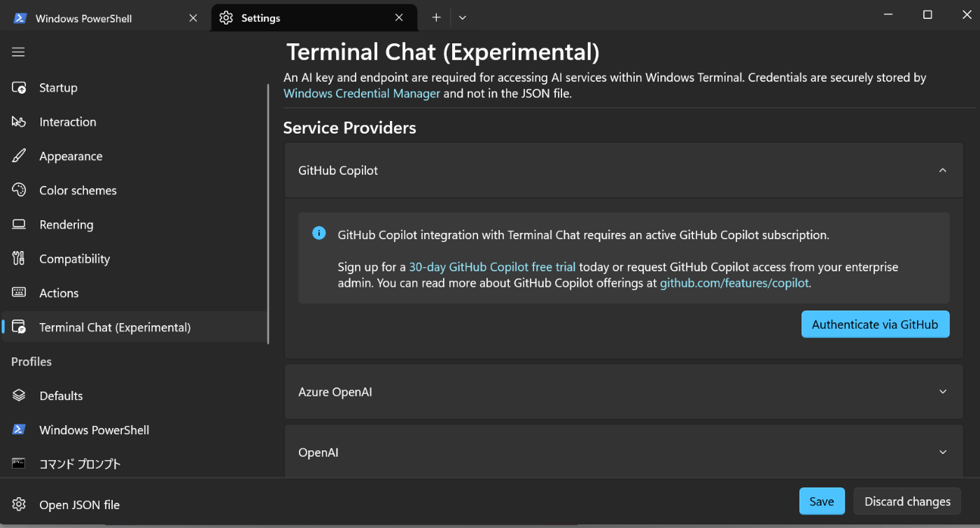Click the Defaults layers icon
The width and height of the screenshot is (980, 528).
point(19,396)
